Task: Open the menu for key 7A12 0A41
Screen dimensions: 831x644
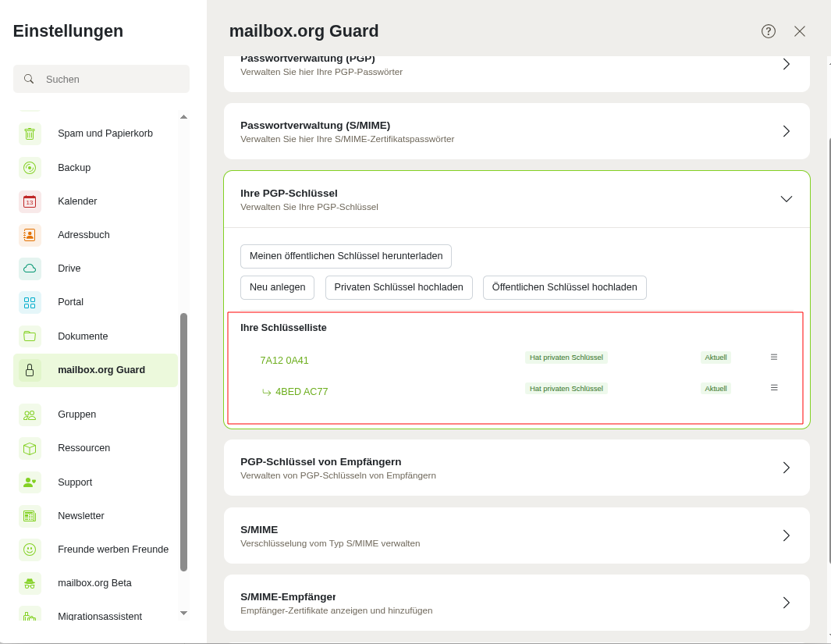Action: tap(774, 358)
